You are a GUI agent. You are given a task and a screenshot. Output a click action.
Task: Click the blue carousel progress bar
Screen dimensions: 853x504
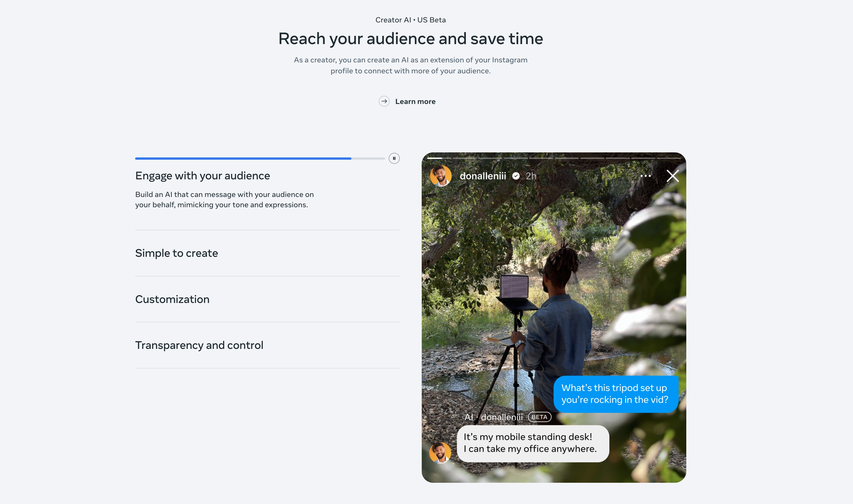243,158
